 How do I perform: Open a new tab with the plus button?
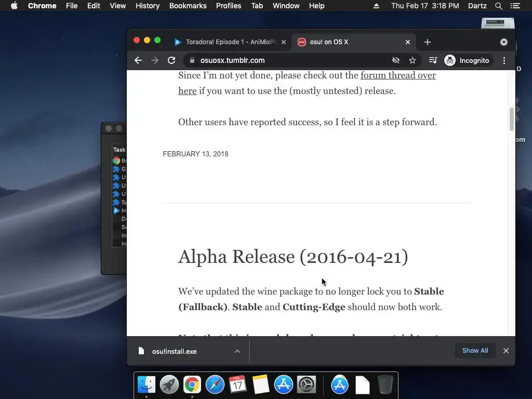tap(428, 42)
